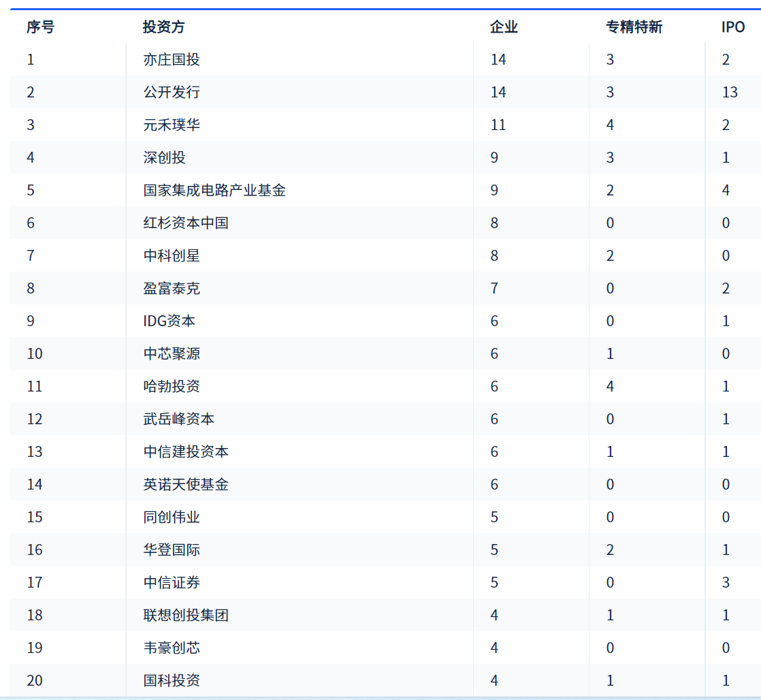Select investor 英诺天使基金
761x700 pixels.
pos(185,484)
